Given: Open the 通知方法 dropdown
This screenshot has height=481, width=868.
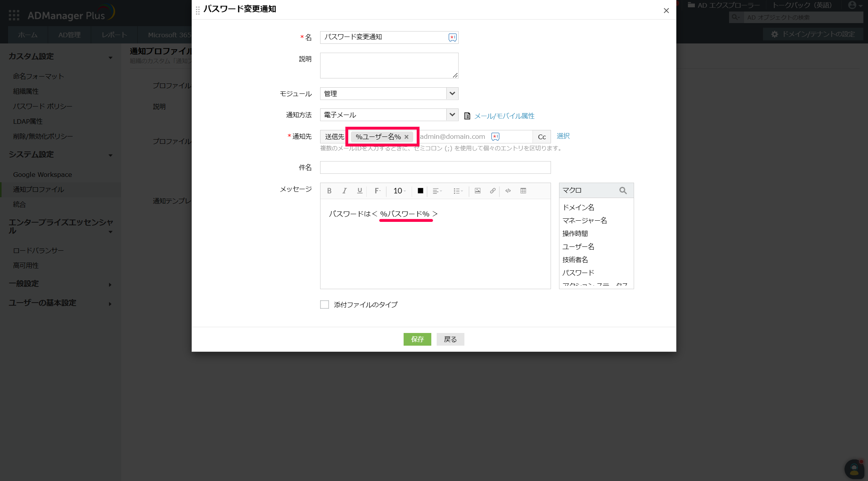Looking at the screenshot, I should 452,115.
